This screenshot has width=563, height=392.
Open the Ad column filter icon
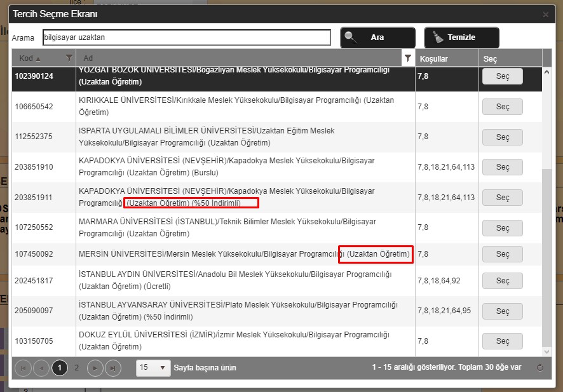point(407,58)
